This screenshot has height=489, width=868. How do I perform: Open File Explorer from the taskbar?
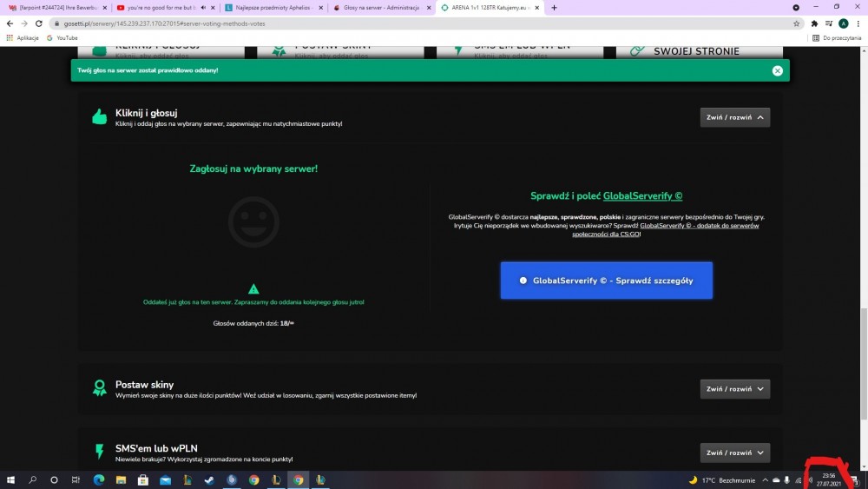click(121, 479)
